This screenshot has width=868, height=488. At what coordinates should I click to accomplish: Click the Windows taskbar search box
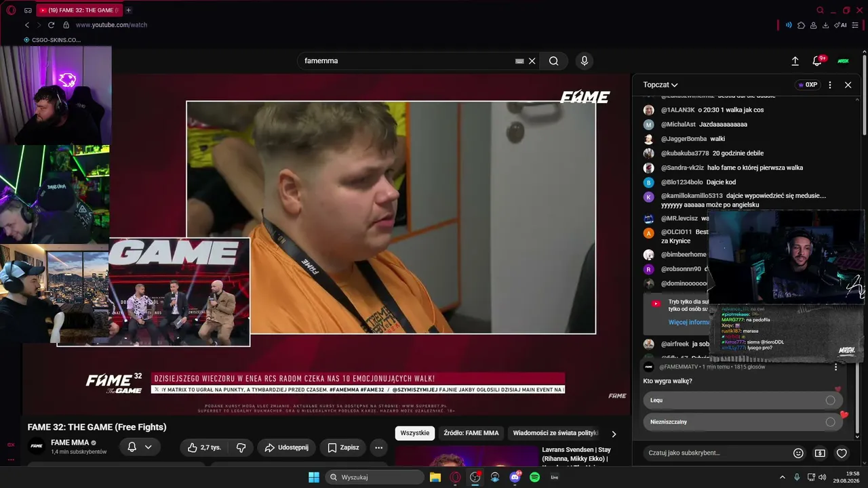pos(374,477)
